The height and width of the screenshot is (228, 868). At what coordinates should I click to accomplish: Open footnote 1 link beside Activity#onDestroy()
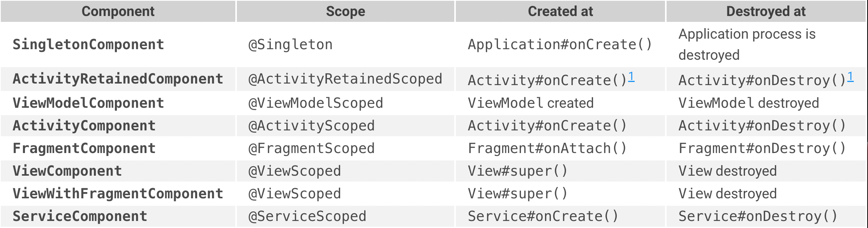850,77
